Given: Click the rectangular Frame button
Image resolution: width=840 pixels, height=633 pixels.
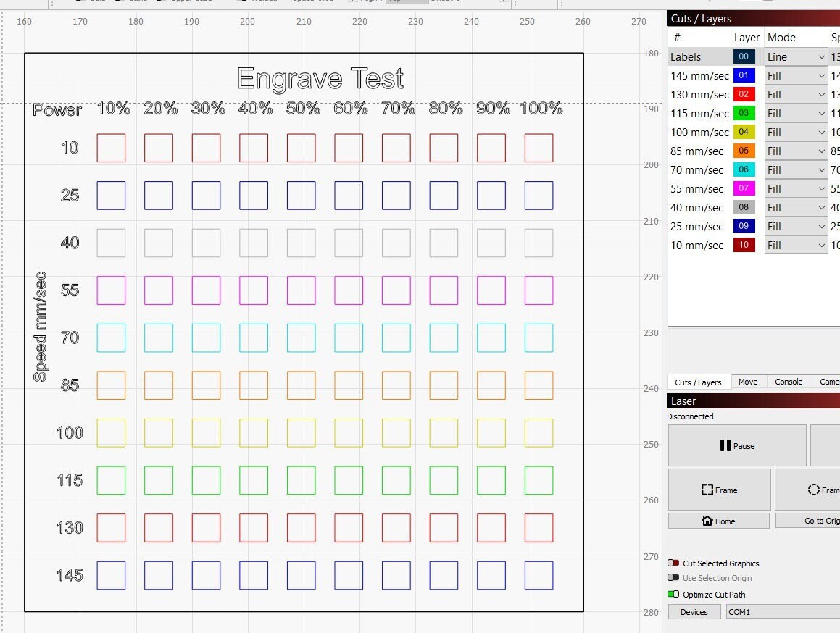Looking at the screenshot, I should [719, 490].
